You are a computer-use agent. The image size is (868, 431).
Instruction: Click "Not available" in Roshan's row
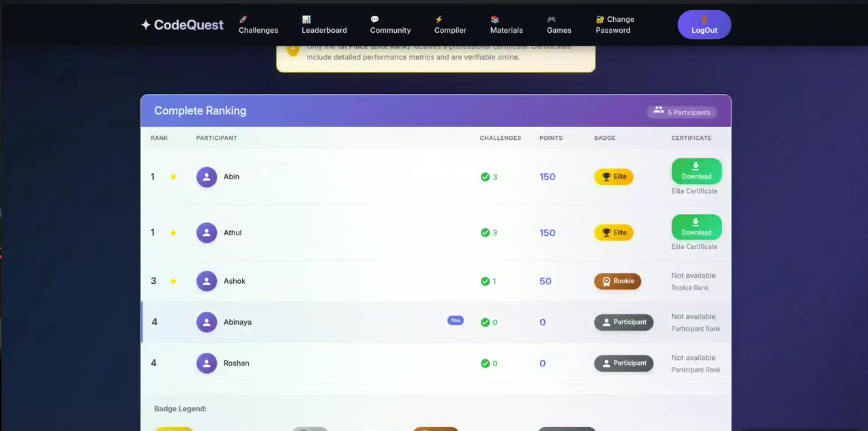(x=693, y=358)
